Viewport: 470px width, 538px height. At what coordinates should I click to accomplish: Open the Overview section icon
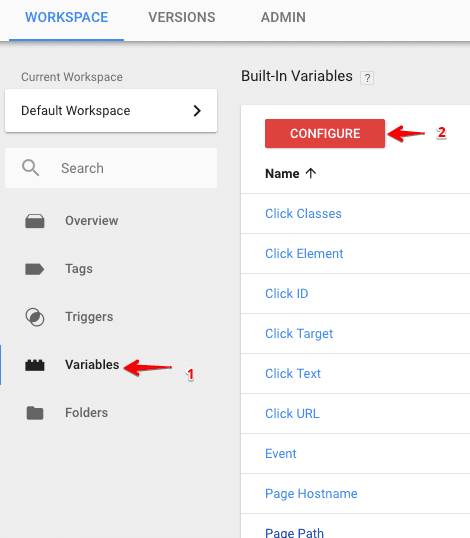(35, 221)
